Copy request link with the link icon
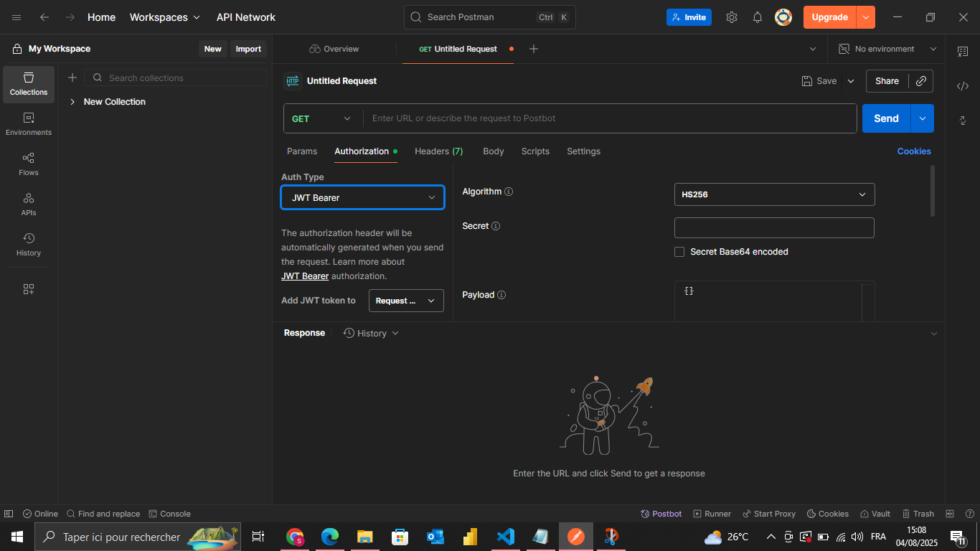Screen dimensions: 980x551 (921, 81)
